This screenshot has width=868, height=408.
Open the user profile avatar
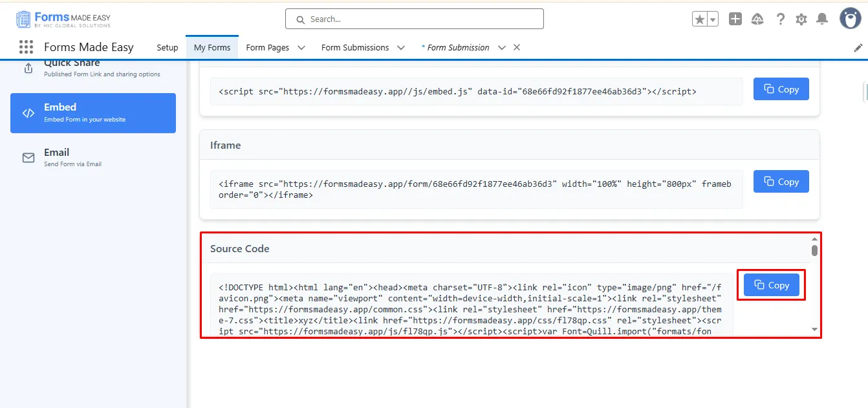pyautogui.click(x=850, y=19)
